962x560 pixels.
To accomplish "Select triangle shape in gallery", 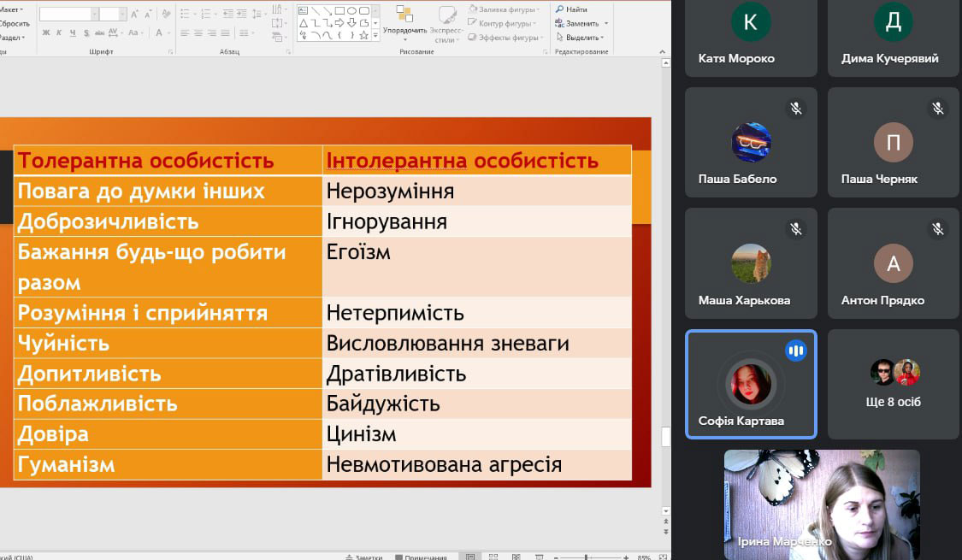I will click(303, 23).
